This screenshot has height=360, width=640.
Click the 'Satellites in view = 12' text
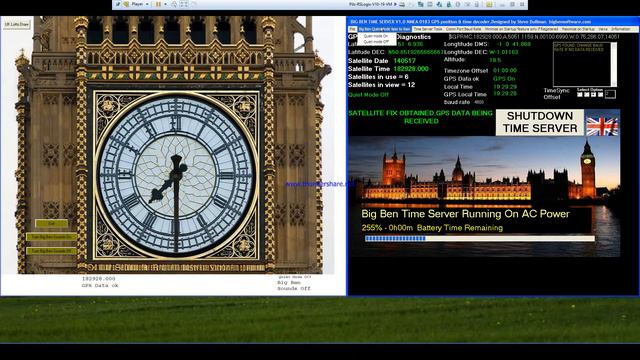point(381,85)
